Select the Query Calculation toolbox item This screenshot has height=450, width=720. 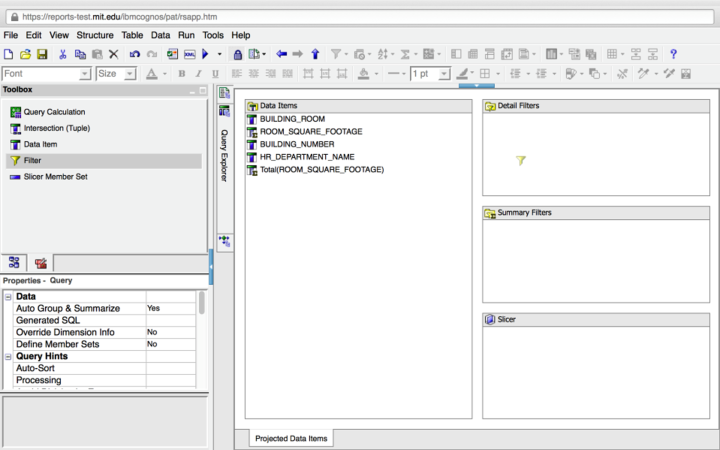[x=54, y=112]
